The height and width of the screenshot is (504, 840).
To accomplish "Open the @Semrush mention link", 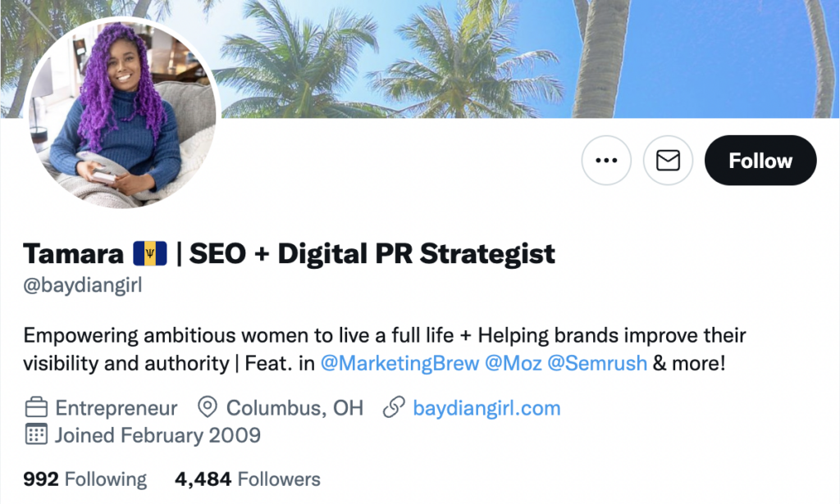I will (597, 363).
